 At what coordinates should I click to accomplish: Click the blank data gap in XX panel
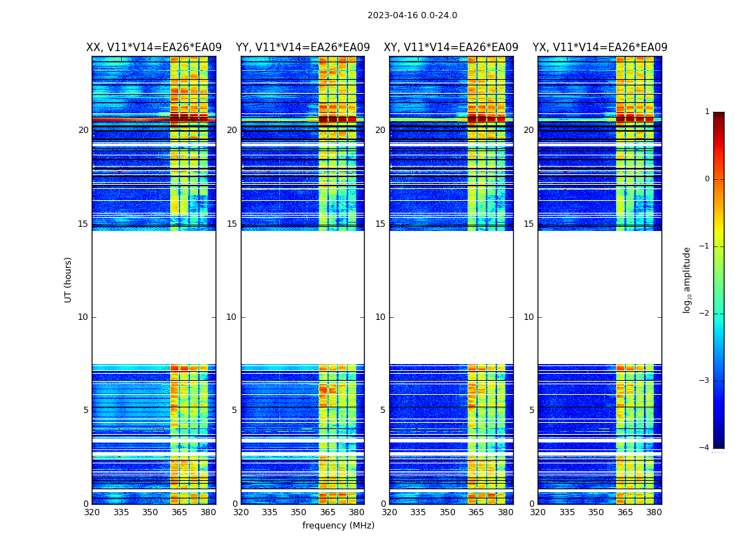click(x=153, y=297)
